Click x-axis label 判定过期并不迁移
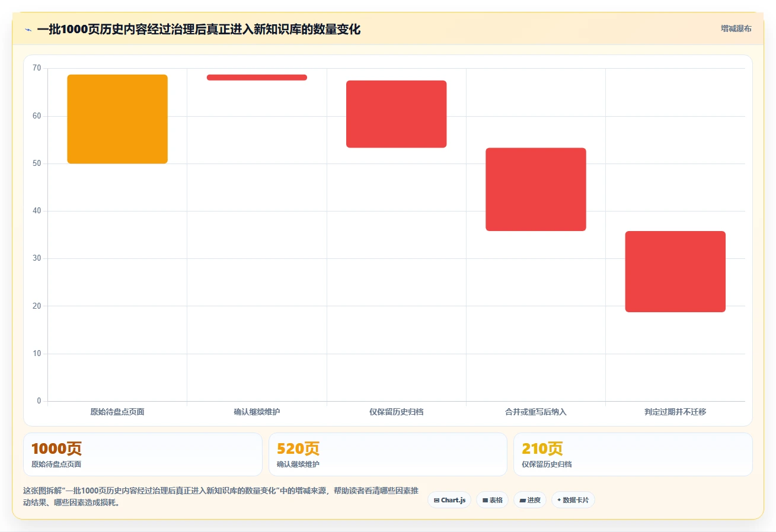This screenshot has width=776, height=532. coord(675,412)
